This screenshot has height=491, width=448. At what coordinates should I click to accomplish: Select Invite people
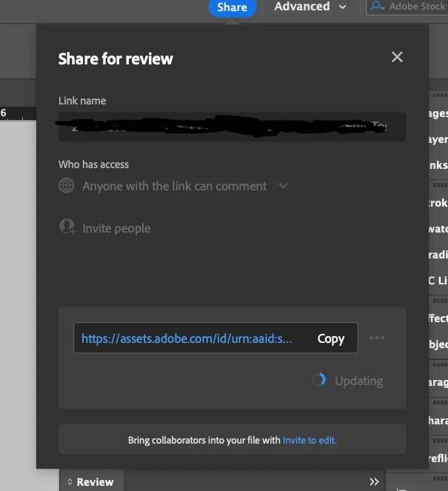pyautogui.click(x=116, y=228)
